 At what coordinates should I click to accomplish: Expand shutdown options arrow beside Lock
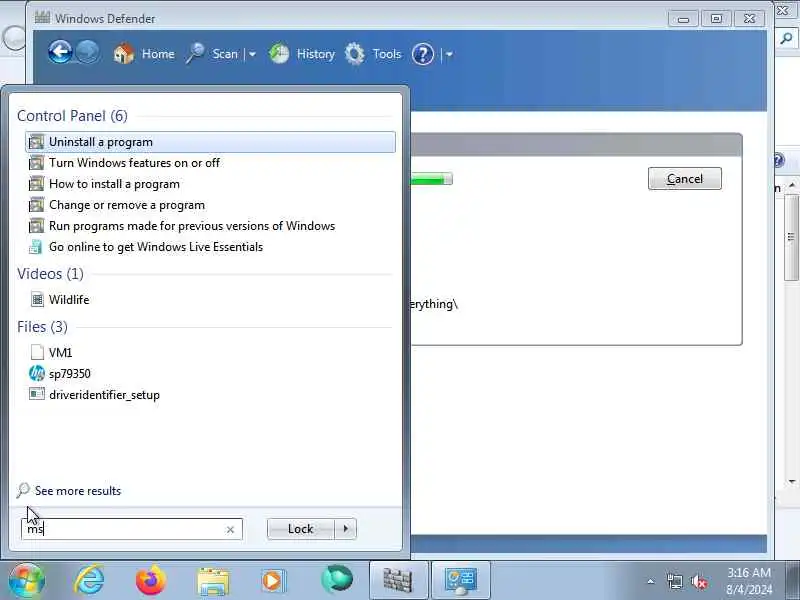pos(346,529)
